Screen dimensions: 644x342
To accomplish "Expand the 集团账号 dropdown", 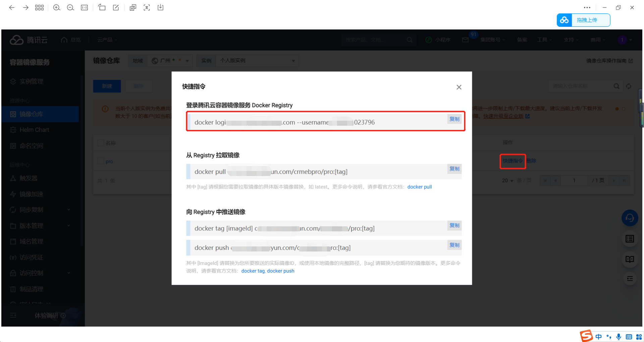I will click(x=493, y=40).
